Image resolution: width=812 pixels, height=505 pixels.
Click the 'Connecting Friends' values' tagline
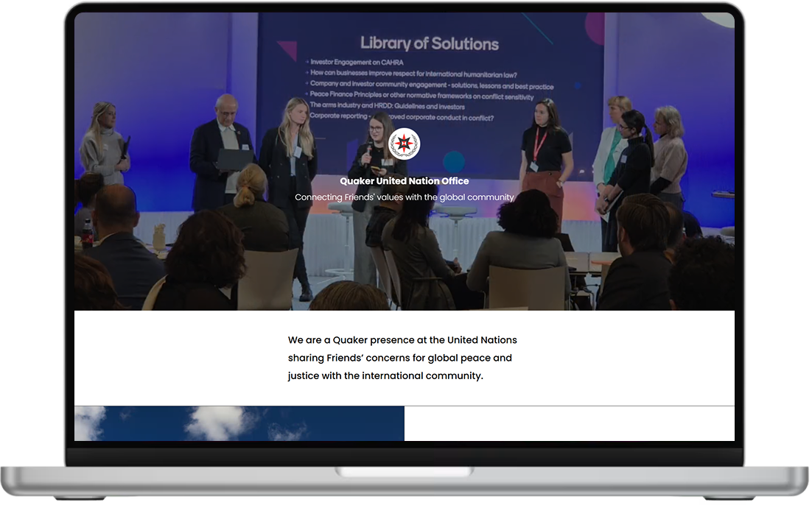click(x=404, y=197)
